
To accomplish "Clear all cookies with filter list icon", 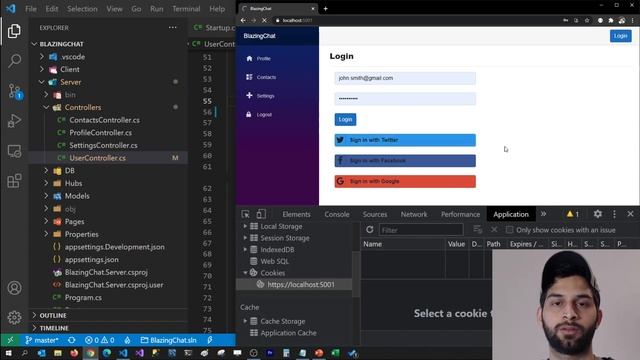I will coord(478,229).
